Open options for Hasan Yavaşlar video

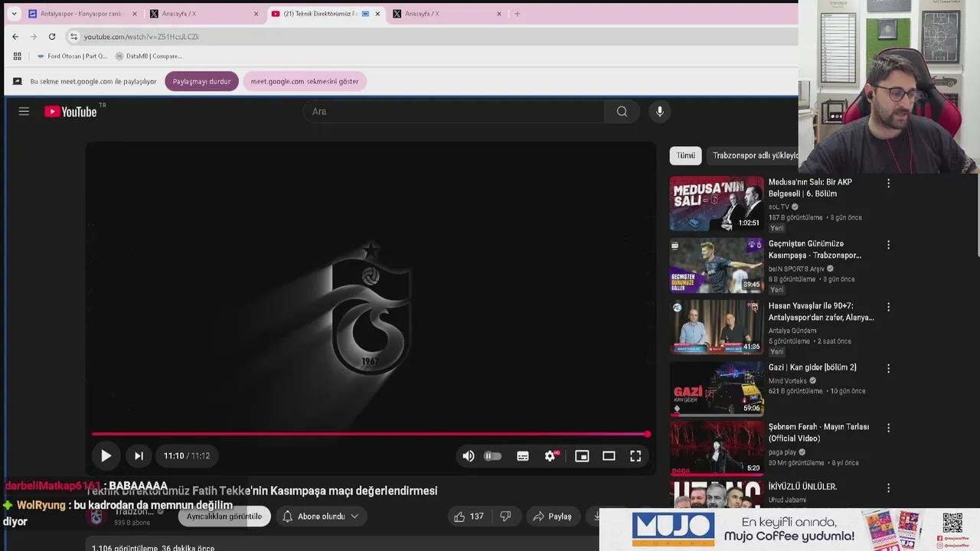coord(888,307)
